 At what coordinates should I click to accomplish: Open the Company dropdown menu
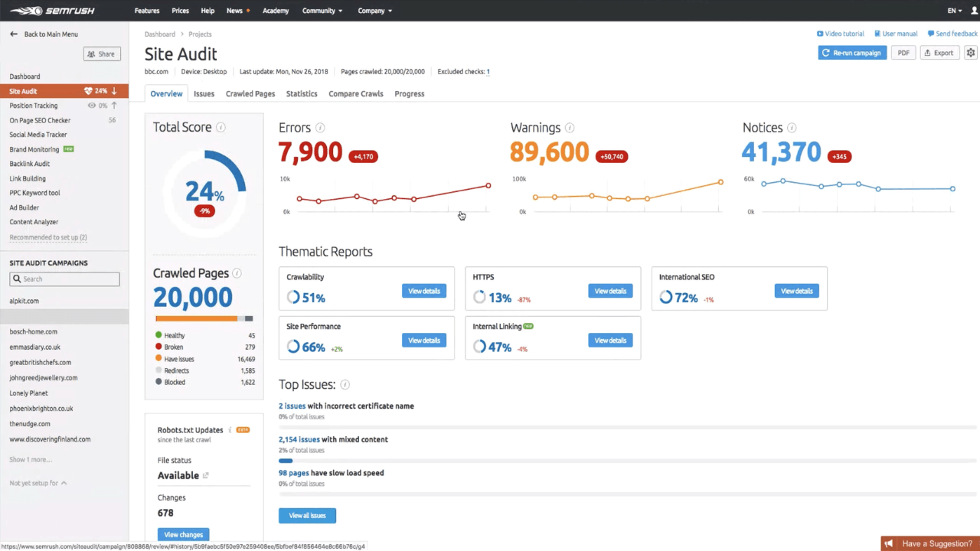click(375, 11)
